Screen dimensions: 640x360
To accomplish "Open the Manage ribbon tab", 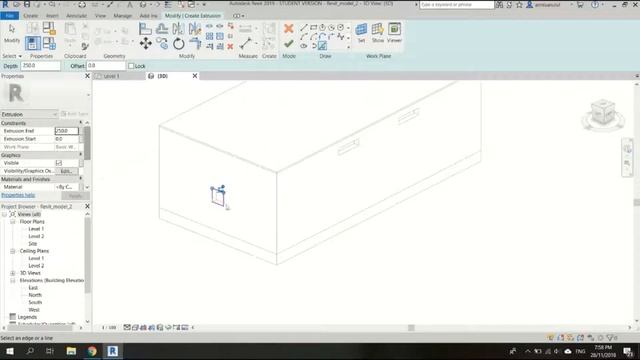I will point(122,16).
